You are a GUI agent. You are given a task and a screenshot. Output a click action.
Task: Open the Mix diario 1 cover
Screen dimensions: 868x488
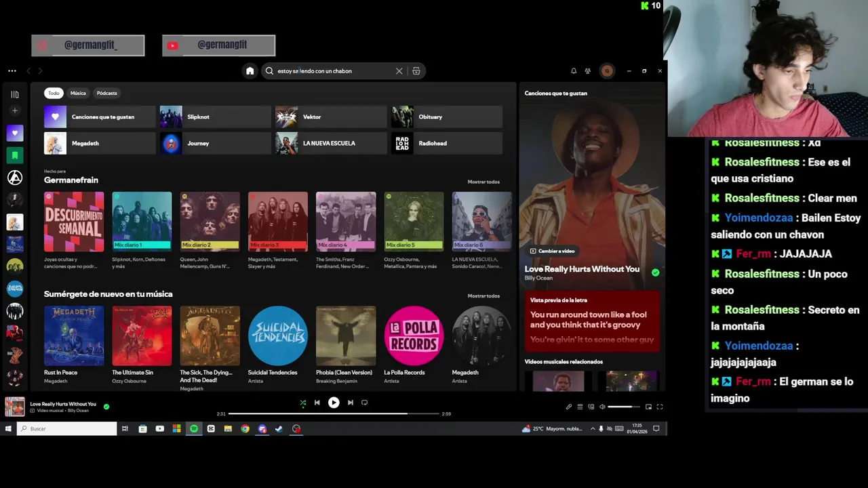142,222
